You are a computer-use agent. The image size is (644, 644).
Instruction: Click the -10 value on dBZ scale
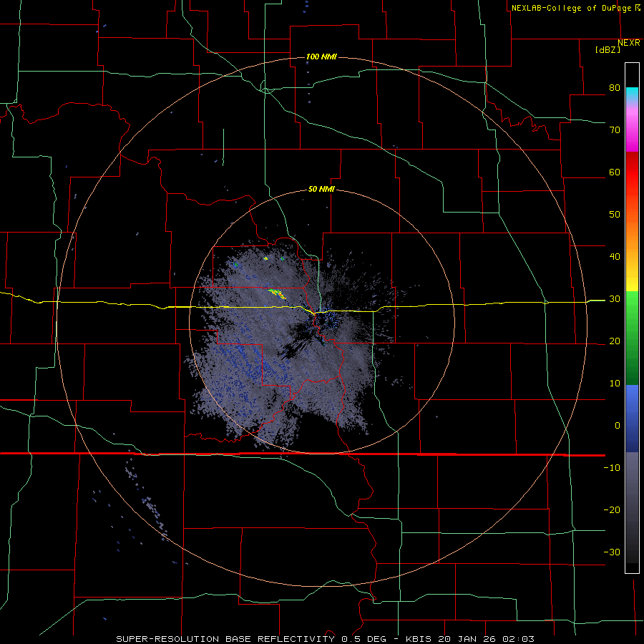612,468
